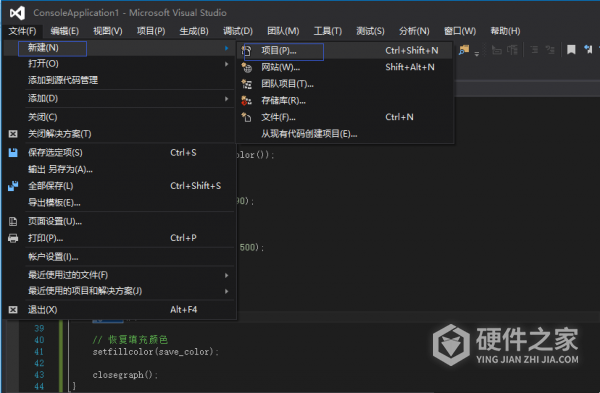Viewport: 600px width, 393px height.
Task: Open the 帮助(H) menu
Action: tap(505, 31)
